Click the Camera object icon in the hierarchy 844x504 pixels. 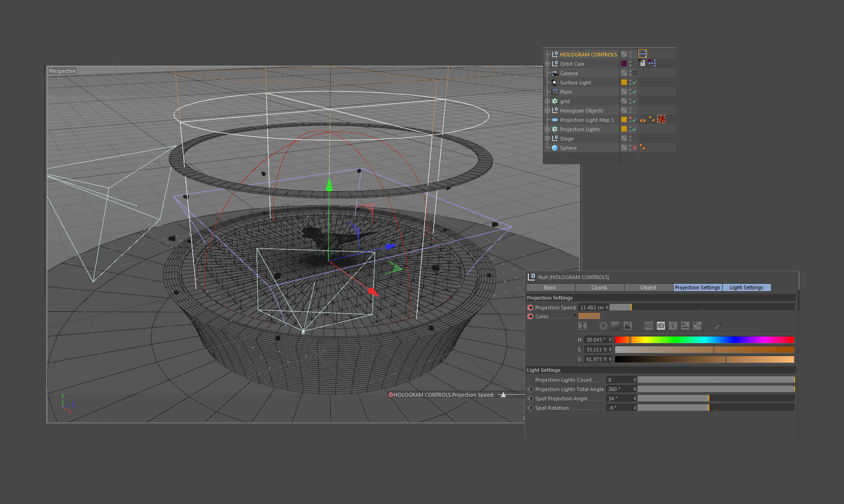[x=555, y=73]
